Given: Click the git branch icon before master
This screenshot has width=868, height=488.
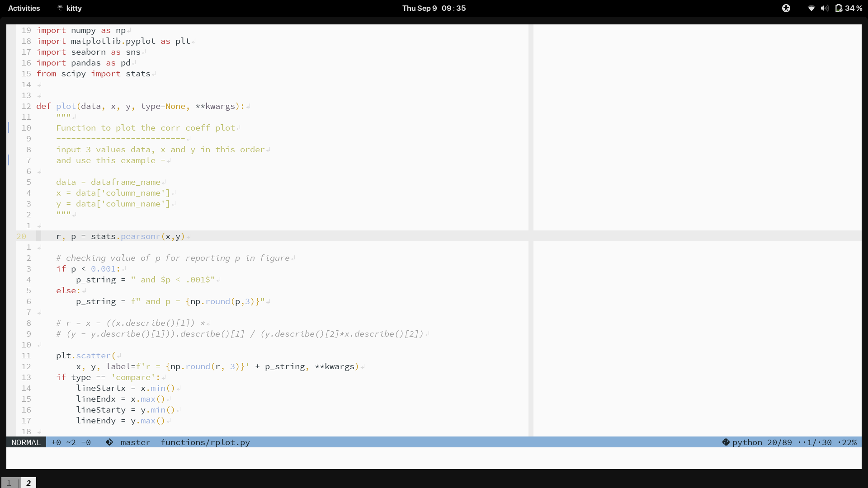Looking at the screenshot, I should (x=109, y=442).
